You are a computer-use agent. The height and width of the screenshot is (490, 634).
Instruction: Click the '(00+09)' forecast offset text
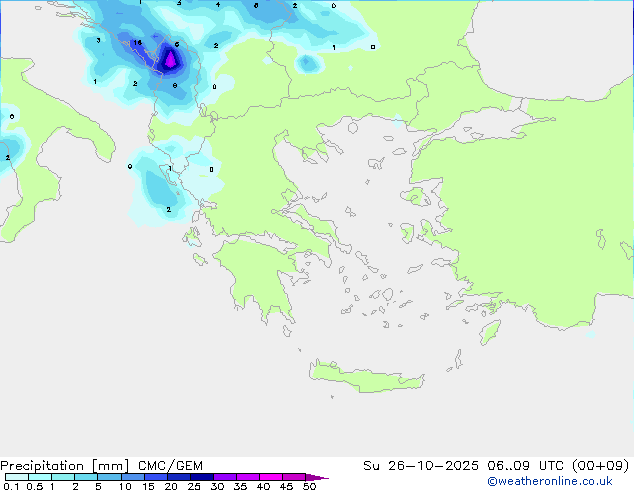601,466
